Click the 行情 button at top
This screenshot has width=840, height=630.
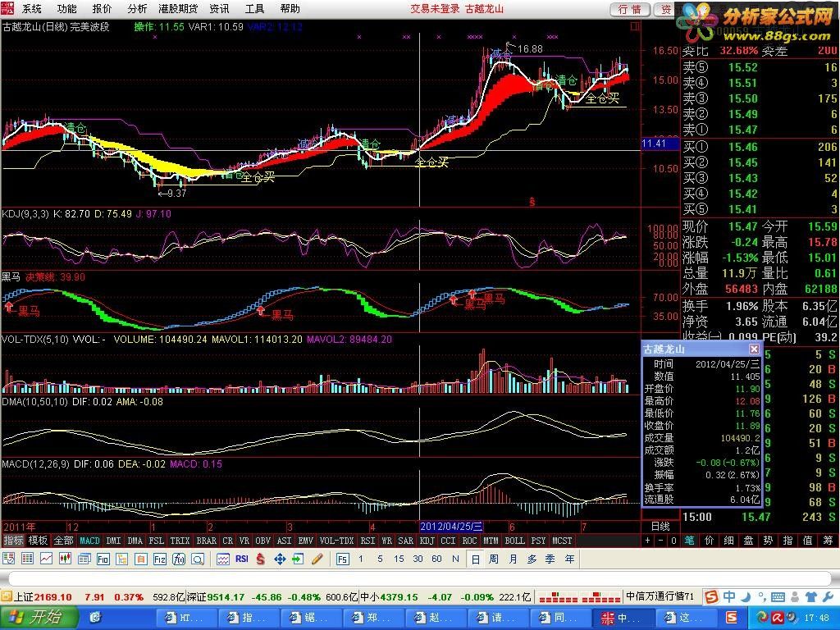click(629, 9)
